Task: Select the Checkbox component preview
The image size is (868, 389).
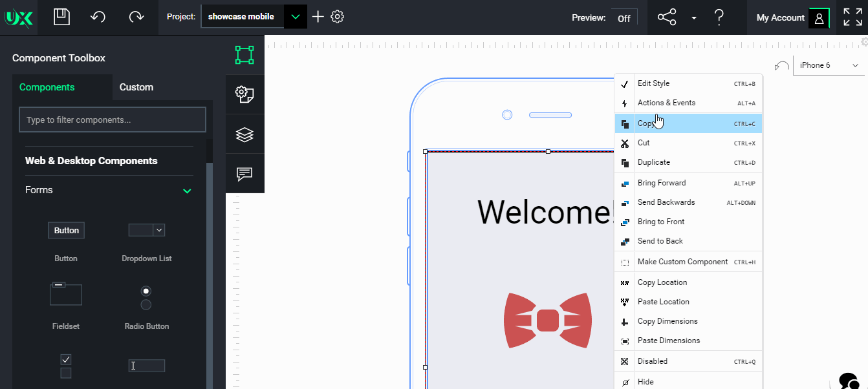Action: 66,366
